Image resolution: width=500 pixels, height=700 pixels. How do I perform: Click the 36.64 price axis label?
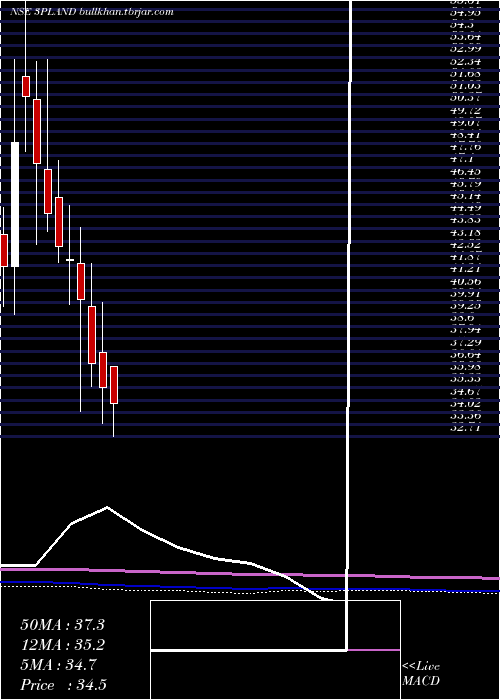coord(464,354)
